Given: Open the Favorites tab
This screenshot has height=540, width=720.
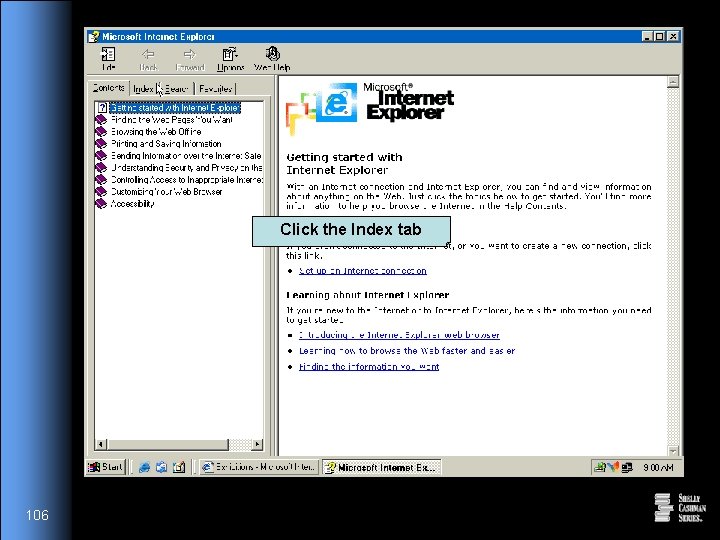Looking at the screenshot, I should [x=215, y=89].
